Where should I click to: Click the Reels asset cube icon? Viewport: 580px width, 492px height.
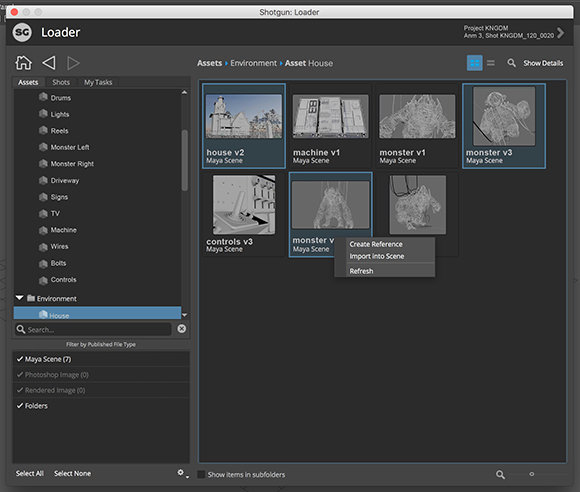click(x=43, y=130)
